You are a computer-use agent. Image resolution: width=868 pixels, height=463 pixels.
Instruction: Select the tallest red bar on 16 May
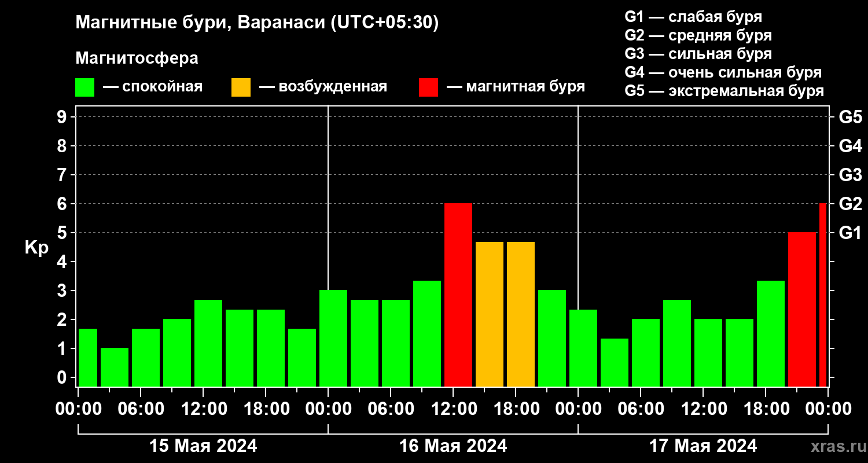(x=458, y=295)
